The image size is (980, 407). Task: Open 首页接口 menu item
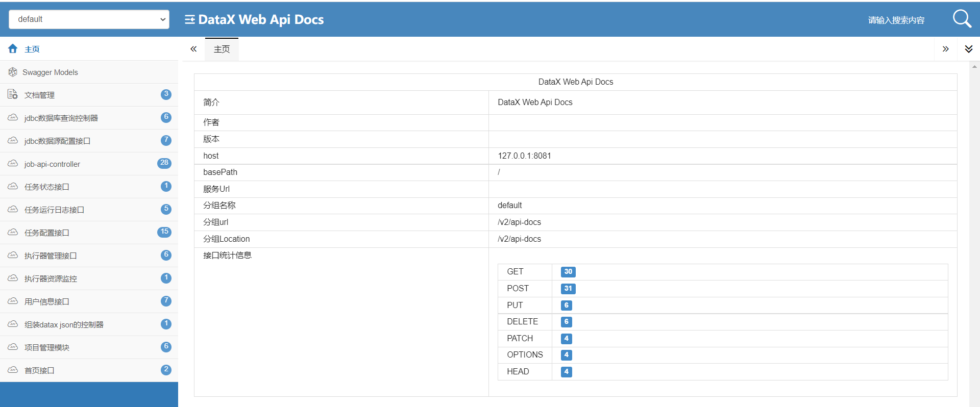tap(89, 370)
